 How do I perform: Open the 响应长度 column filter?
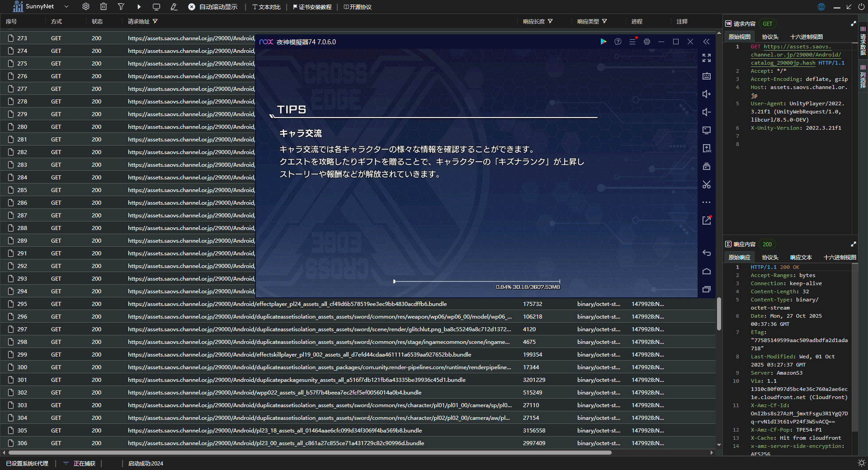point(550,21)
